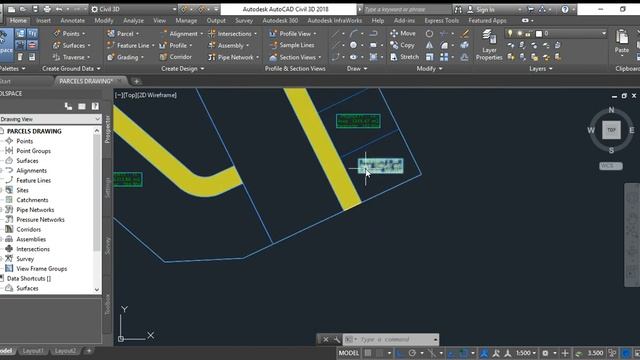Activate the Stretch command
640x360 pixels.
coord(404,57)
